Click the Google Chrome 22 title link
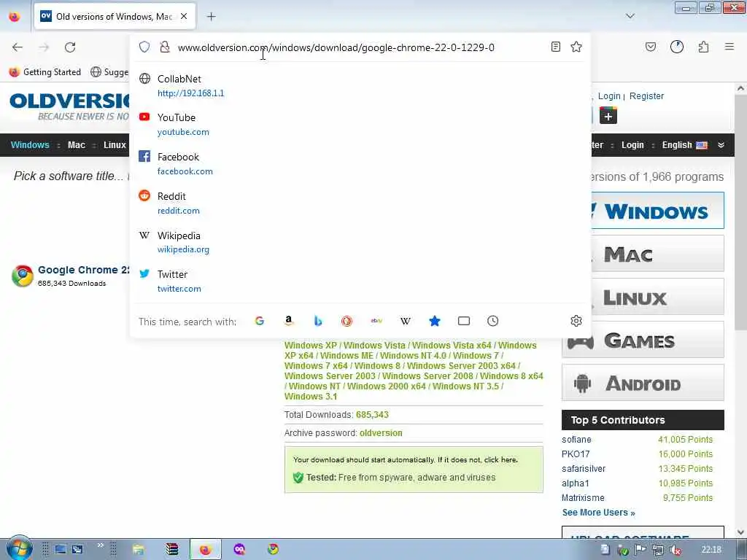The width and height of the screenshot is (747, 560). point(84,270)
